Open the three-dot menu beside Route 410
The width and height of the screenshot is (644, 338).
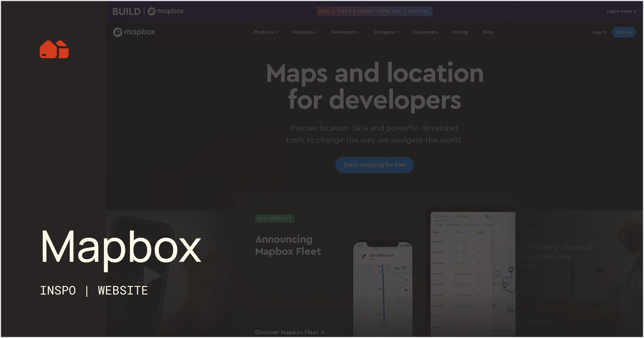pos(488,241)
